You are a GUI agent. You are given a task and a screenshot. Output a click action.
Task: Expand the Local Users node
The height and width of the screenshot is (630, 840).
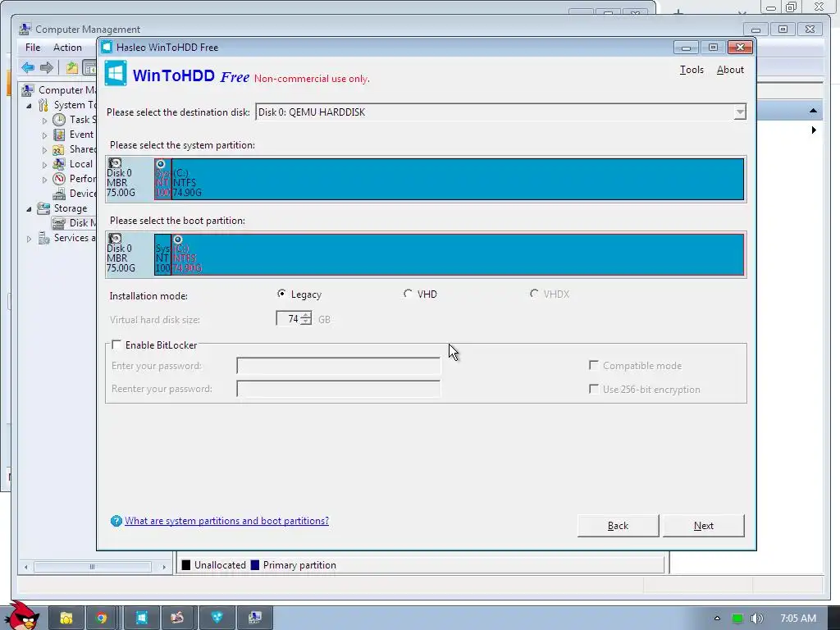coord(44,164)
